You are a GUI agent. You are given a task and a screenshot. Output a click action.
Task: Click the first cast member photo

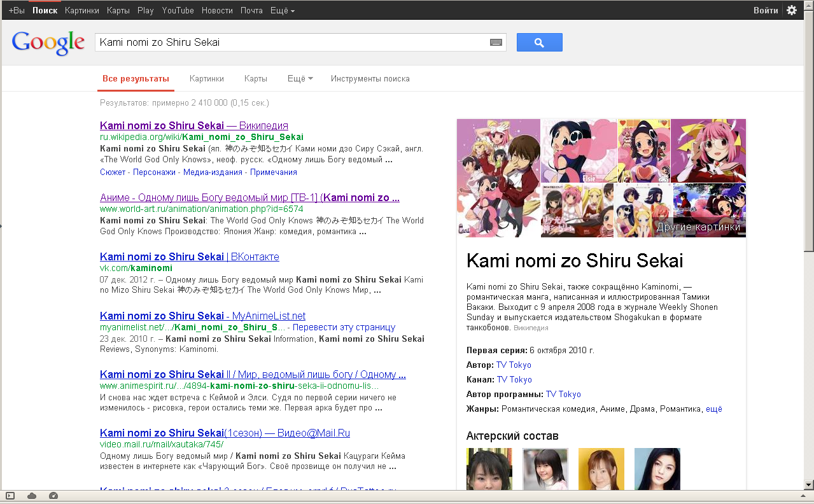pos(489,469)
